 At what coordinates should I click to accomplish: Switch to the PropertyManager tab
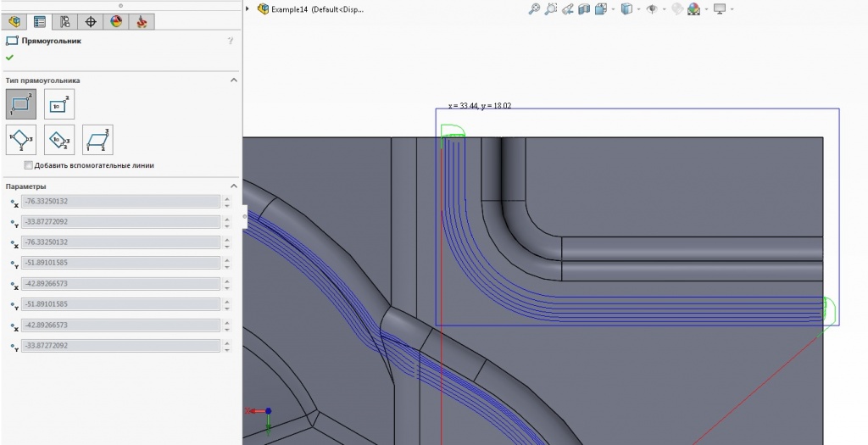click(x=39, y=21)
